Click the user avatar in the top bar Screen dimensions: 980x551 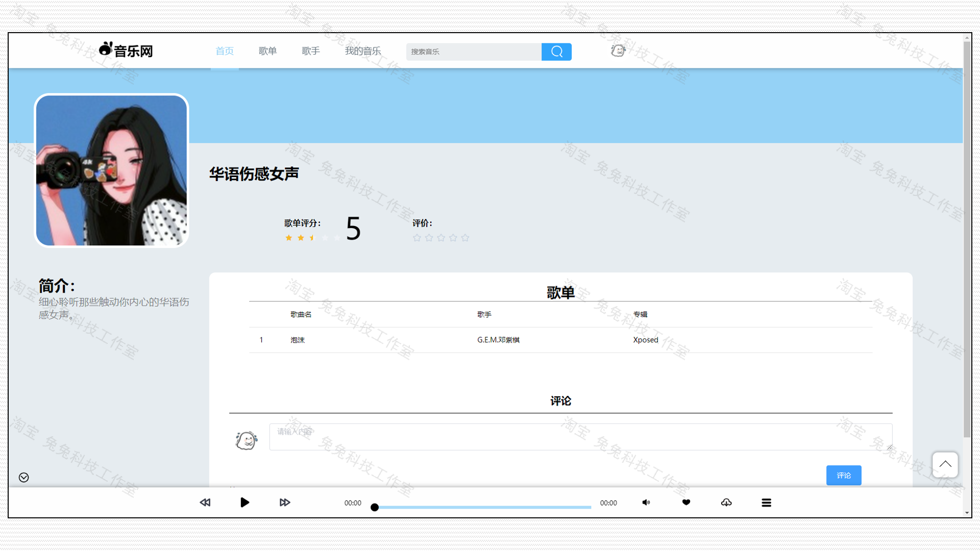618,50
